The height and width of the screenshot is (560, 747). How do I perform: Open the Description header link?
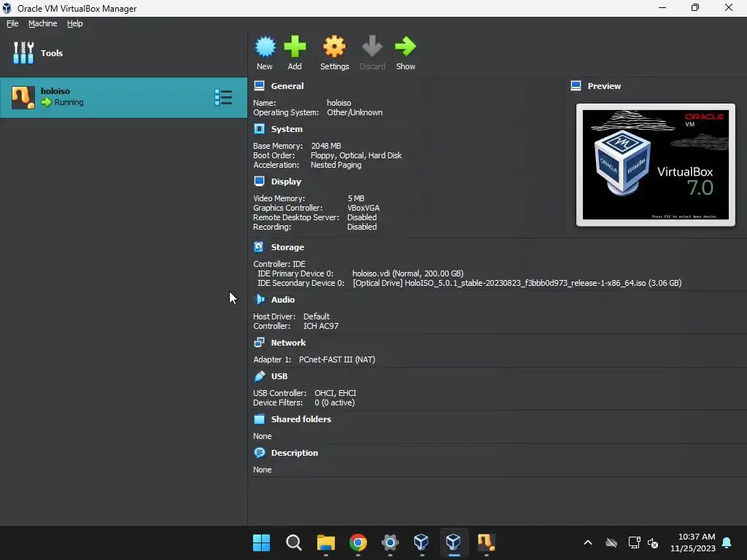tap(295, 453)
